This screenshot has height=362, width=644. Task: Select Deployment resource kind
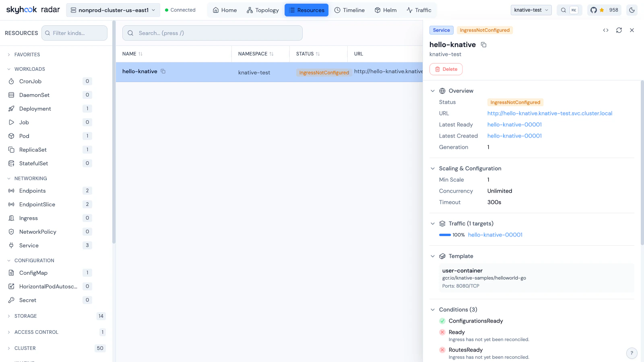(x=50, y=109)
